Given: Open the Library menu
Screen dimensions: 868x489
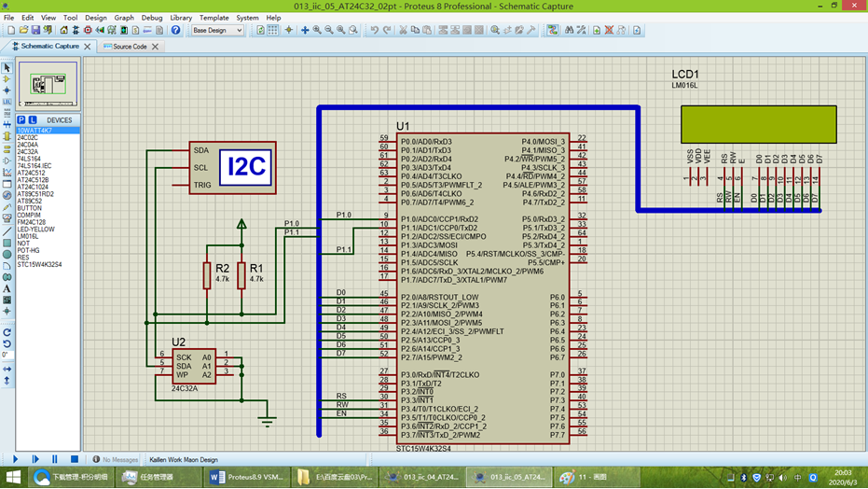Looking at the screenshot, I should coord(181,18).
